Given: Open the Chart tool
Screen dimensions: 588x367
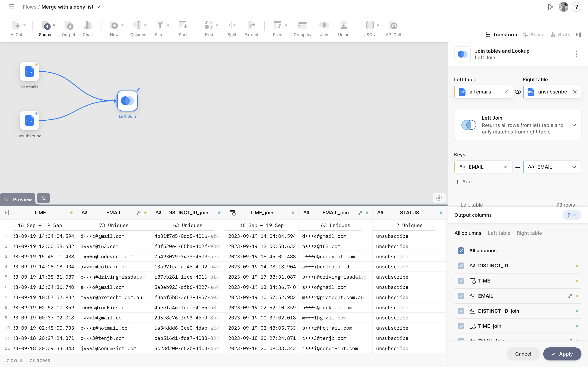Looking at the screenshot, I should tap(88, 25).
